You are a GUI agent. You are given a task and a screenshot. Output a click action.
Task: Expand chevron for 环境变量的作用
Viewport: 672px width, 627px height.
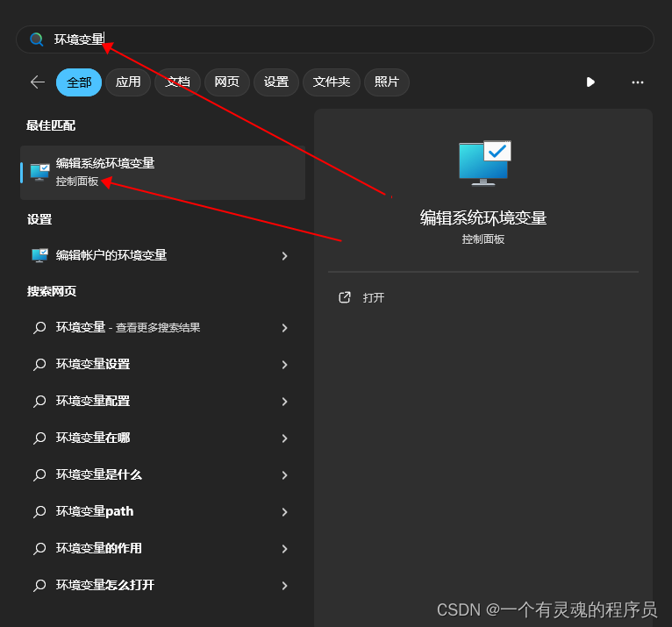(284, 549)
